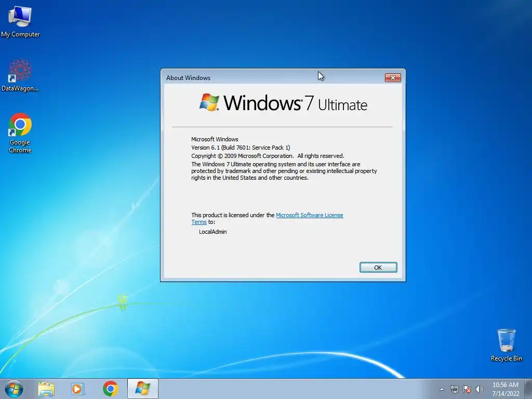Select the Recycle Bin icon
This screenshot has width=532, height=399.
point(506,345)
